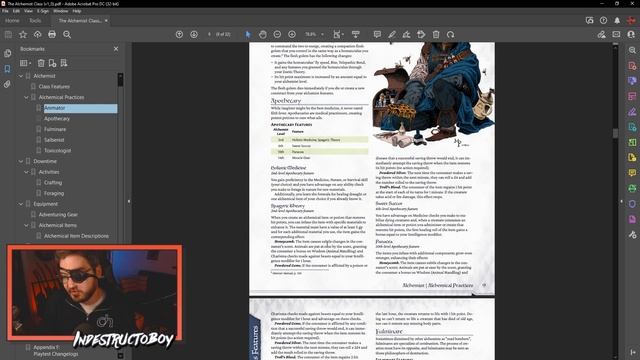Image resolution: width=640 pixels, height=360 pixels.
Task: Zoom in with the plus button
Action: (292, 35)
